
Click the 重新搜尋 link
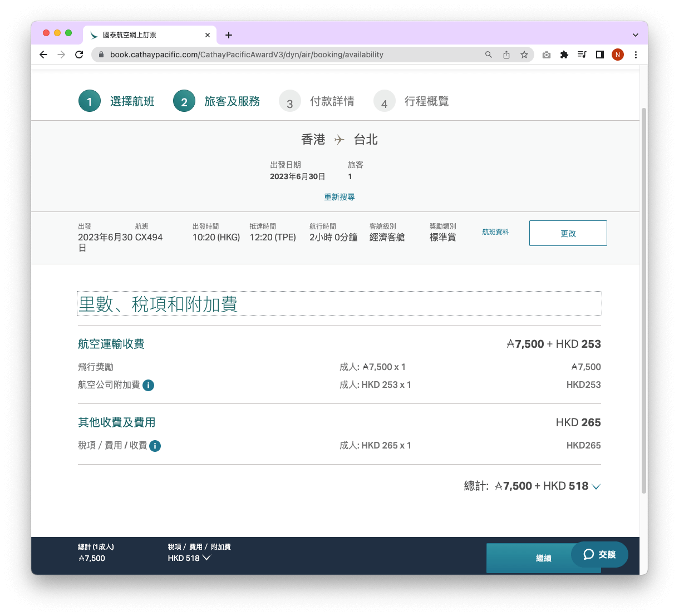[x=339, y=197]
